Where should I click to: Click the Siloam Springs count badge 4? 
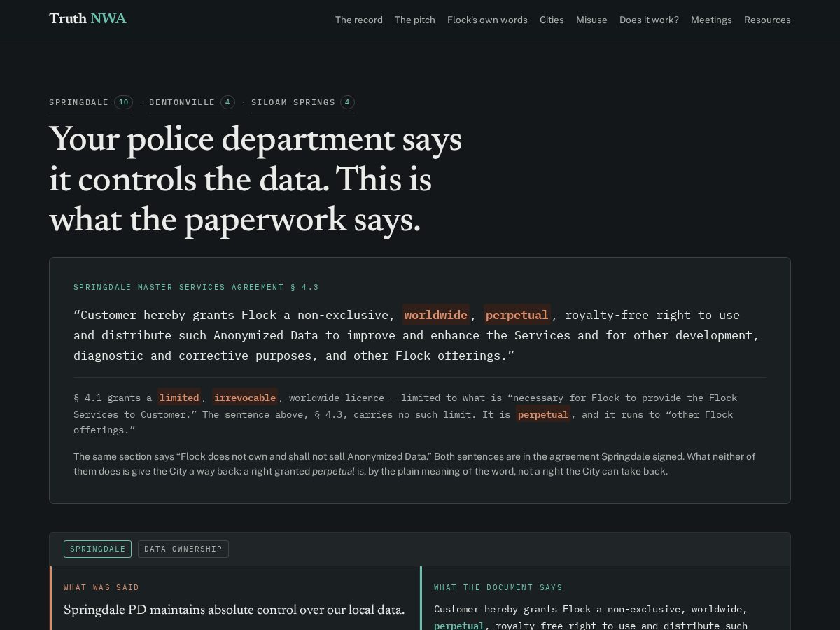click(347, 102)
